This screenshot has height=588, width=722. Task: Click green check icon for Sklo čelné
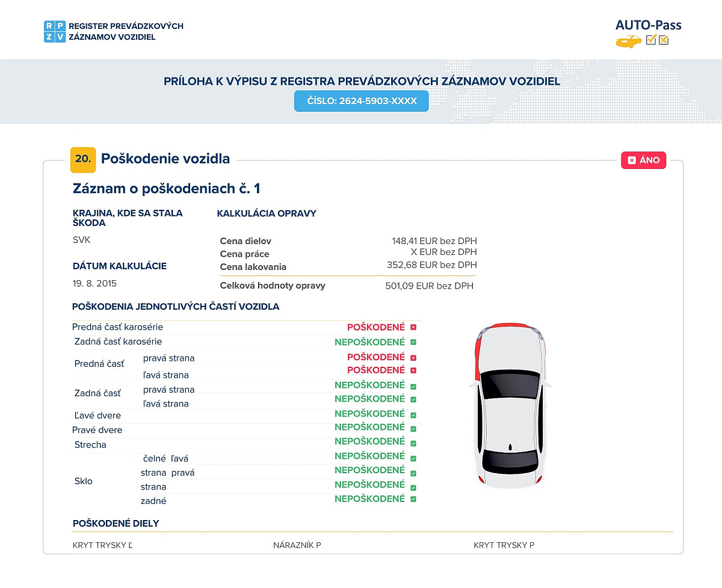click(413, 458)
